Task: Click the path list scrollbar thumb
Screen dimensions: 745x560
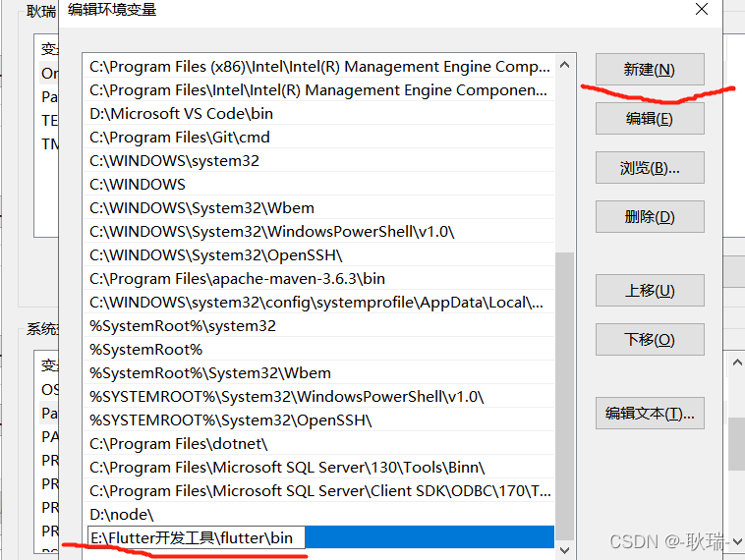Action: tap(564, 397)
